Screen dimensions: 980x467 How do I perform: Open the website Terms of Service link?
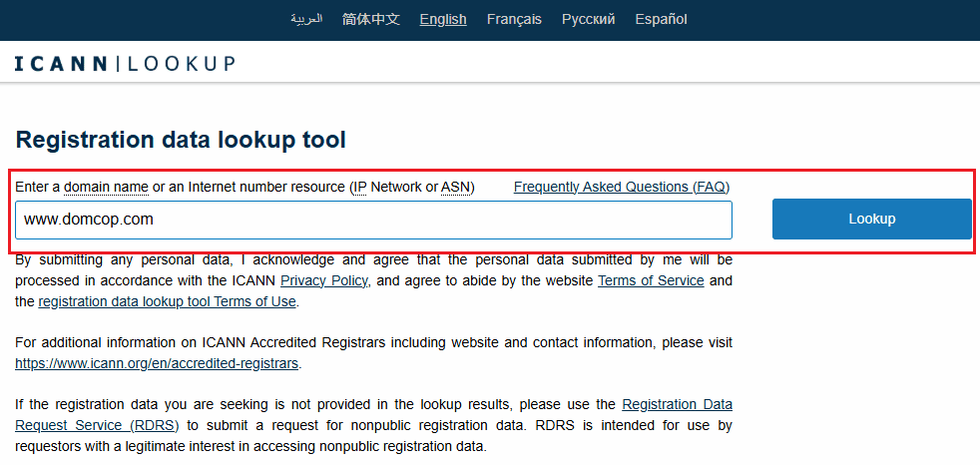click(x=651, y=281)
